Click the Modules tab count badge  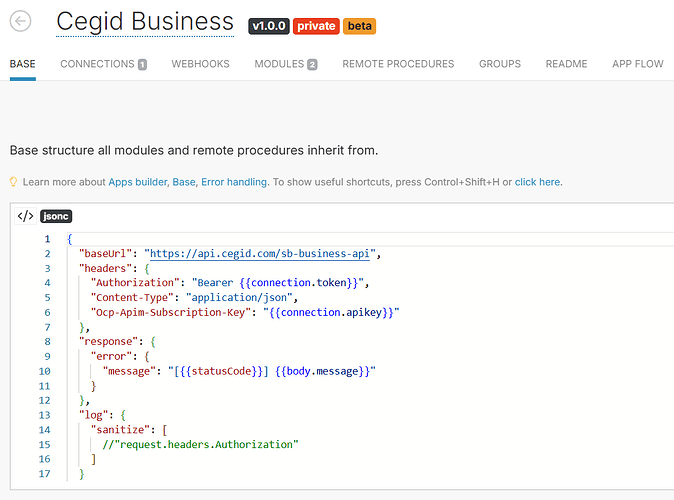[x=312, y=65]
